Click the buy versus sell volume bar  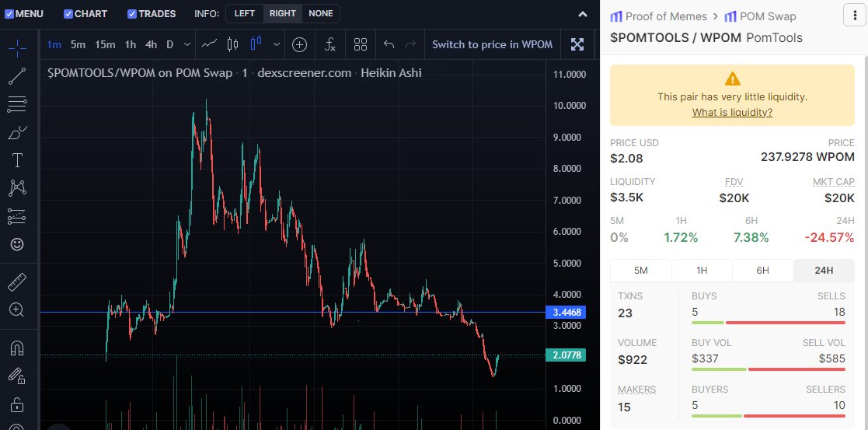point(769,369)
